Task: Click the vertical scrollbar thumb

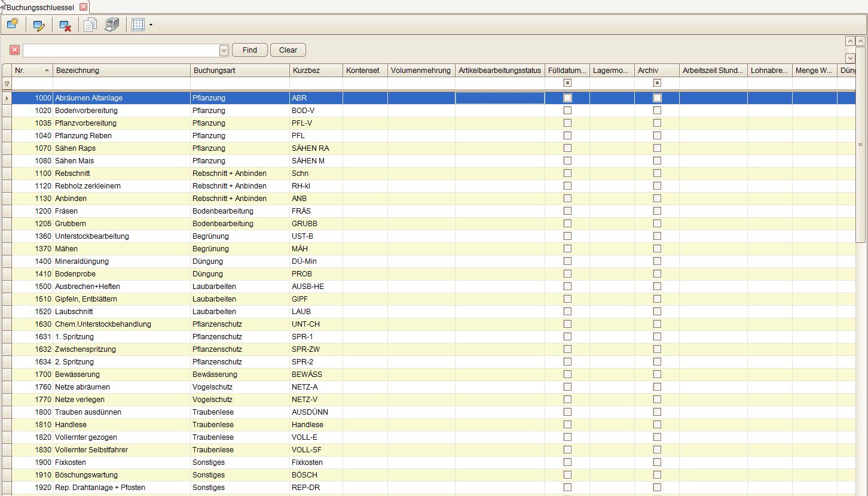Action: coord(861,145)
